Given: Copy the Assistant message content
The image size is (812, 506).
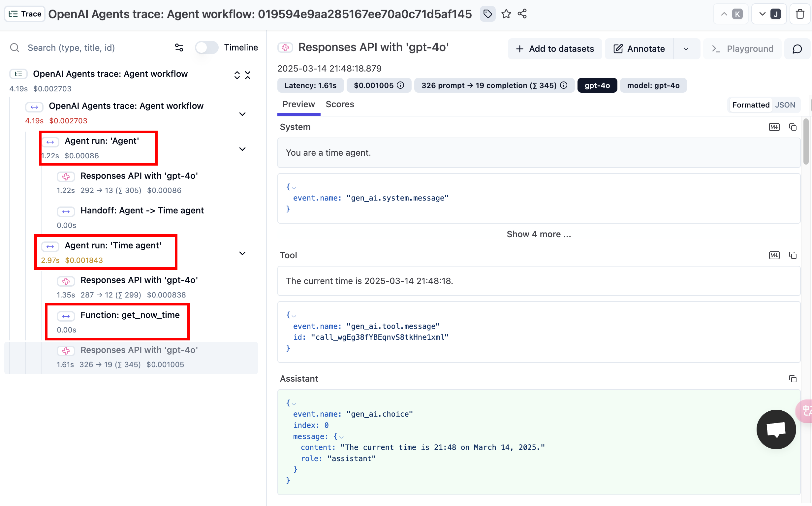Looking at the screenshot, I should coord(793,379).
